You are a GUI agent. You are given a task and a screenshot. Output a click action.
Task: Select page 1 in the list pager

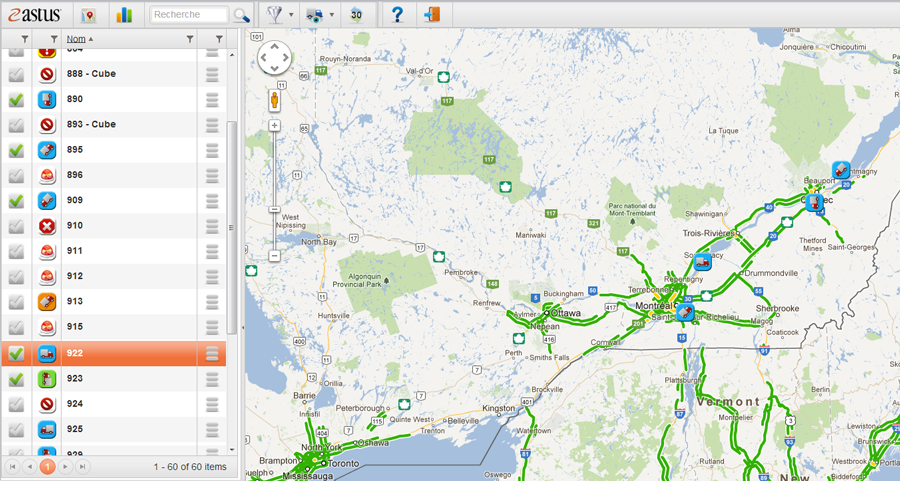(x=47, y=467)
